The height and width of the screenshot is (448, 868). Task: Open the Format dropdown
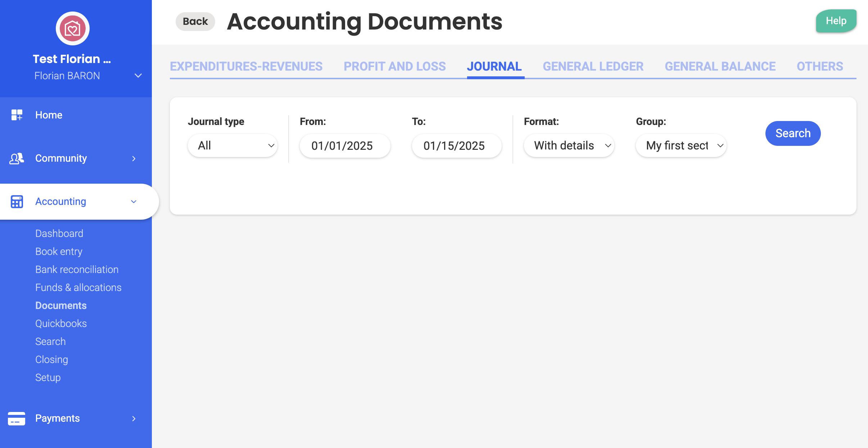[569, 145]
